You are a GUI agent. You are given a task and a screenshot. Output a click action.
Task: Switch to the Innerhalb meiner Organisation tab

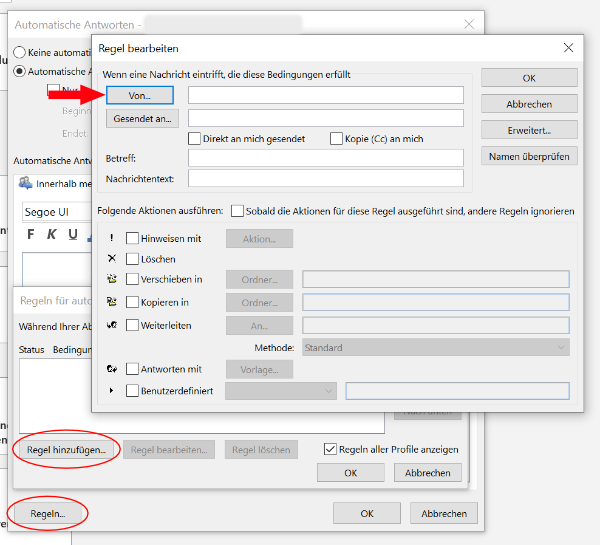tap(55, 183)
